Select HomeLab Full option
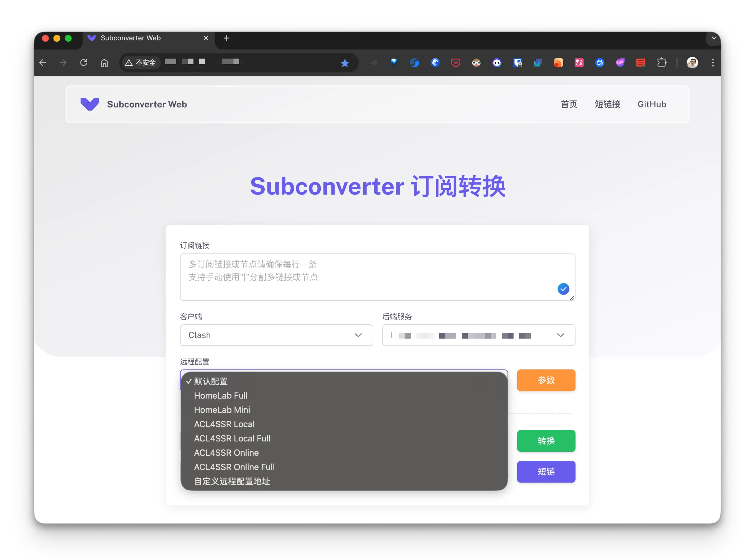Screen dimensions: 755x560 point(221,396)
